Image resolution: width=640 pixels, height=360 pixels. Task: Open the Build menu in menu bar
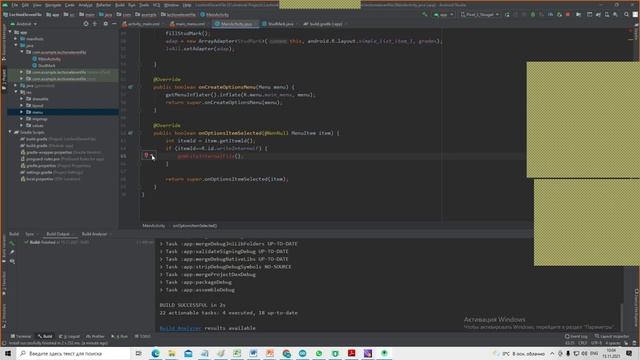(x=120, y=5)
